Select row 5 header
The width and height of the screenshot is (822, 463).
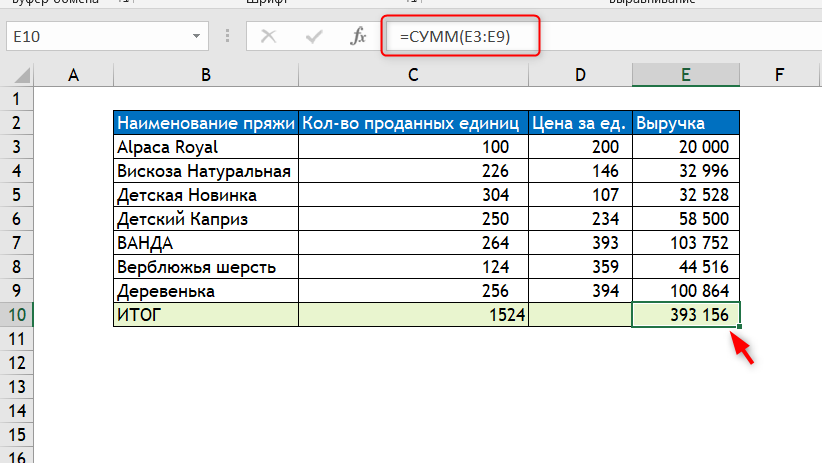pyautogui.click(x=16, y=195)
